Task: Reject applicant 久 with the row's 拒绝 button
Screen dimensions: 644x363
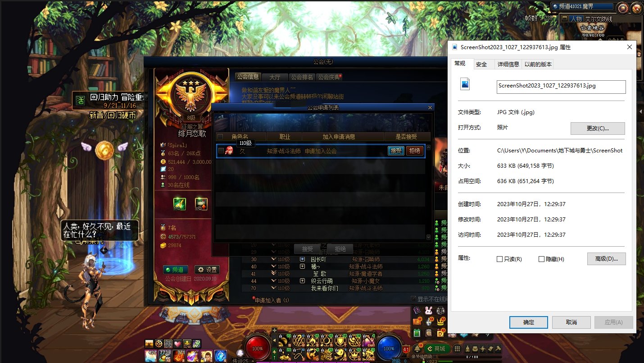Action: coord(414,151)
